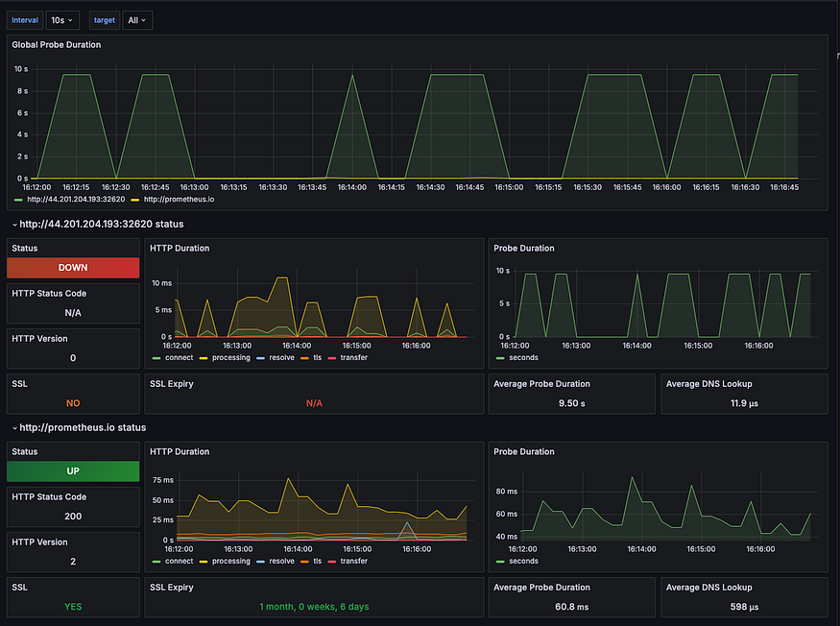The height and width of the screenshot is (626, 840).
Task: Click the 16:15:30 tick on Global Probe Duration axis
Action: coord(588,187)
